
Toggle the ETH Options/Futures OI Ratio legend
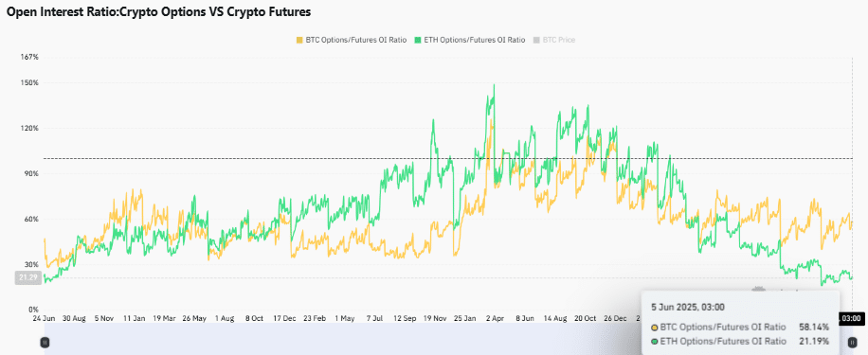pyautogui.click(x=470, y=40)
